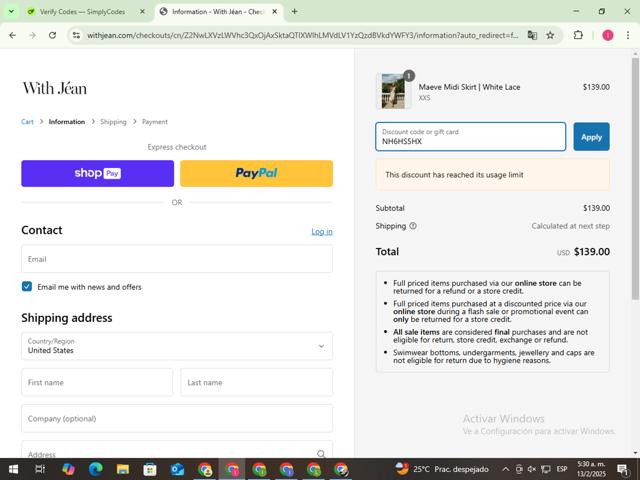
Task: Focus the Last name field
Action: click(257, 382)
